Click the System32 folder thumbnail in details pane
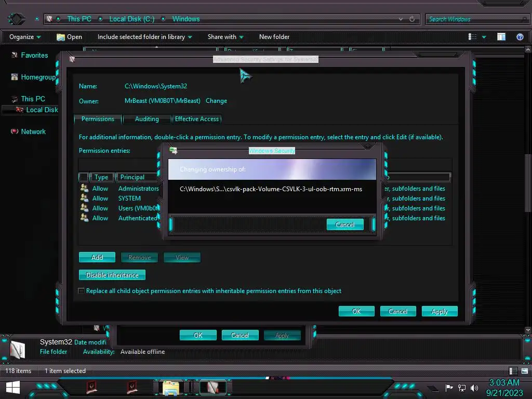This screenshot has width=532, height=399. coord(17,350)
